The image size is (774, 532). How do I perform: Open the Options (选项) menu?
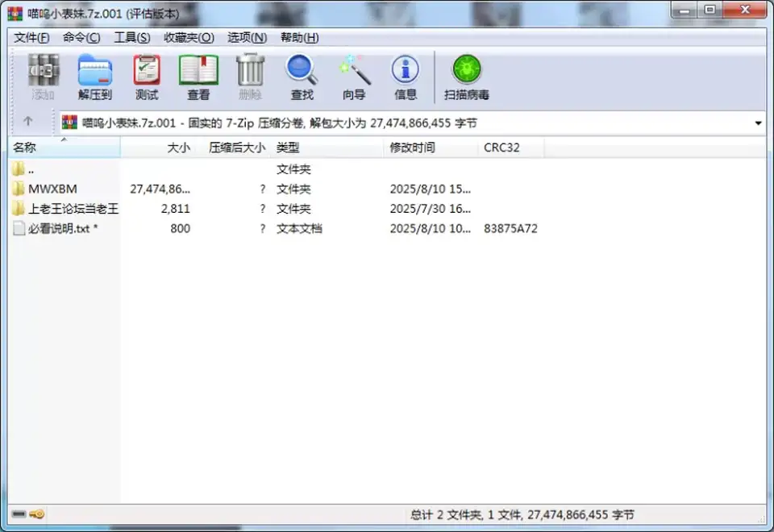coord(247,38)
